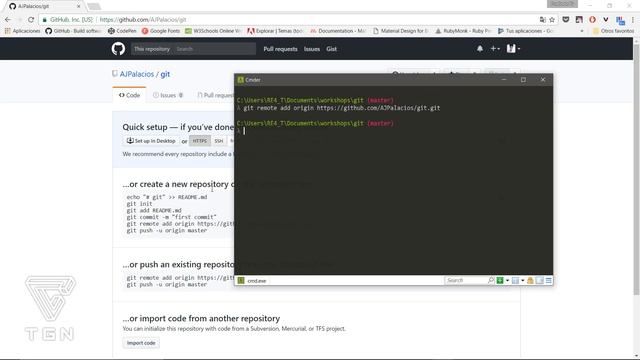Select the AJPalacios/git browser tab

click(44, 7)
